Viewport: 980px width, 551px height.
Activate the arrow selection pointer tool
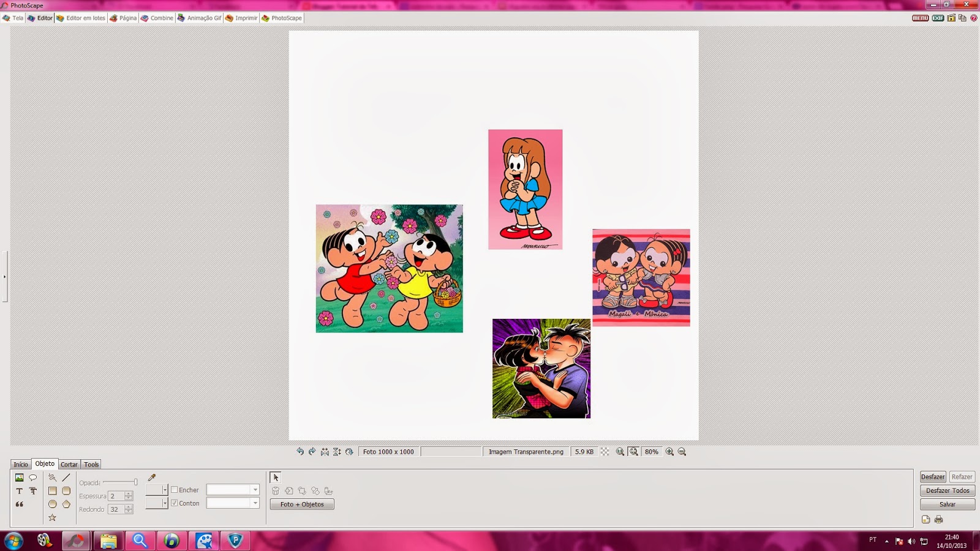276,478
